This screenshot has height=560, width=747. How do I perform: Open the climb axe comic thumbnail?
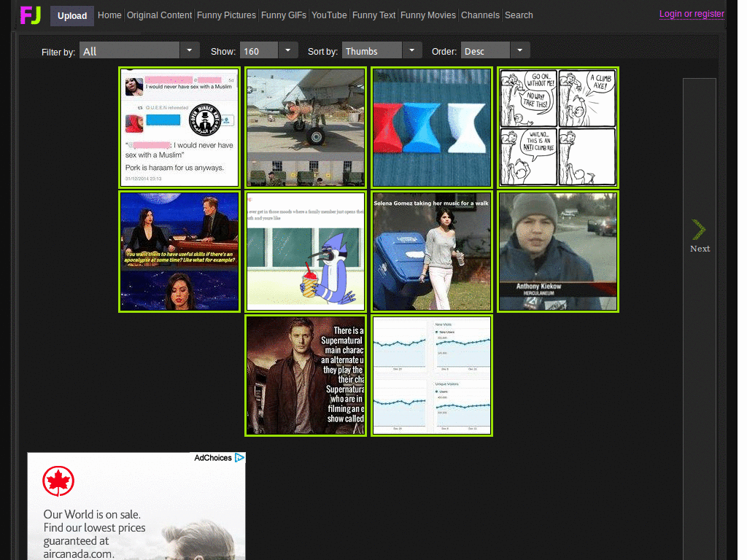558,128
